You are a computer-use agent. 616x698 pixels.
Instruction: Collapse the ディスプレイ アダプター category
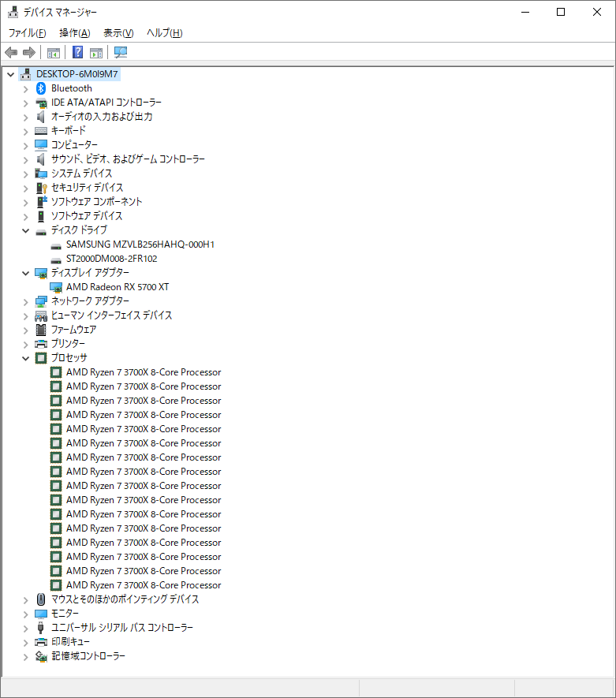click(x=25, y=273)
